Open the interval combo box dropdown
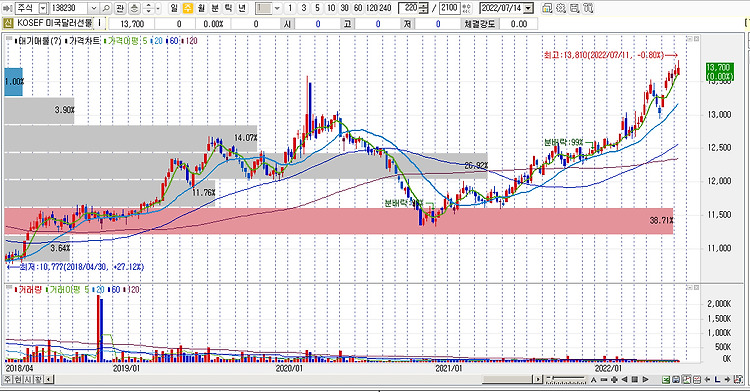750x392 pixels. click(277, 8)
